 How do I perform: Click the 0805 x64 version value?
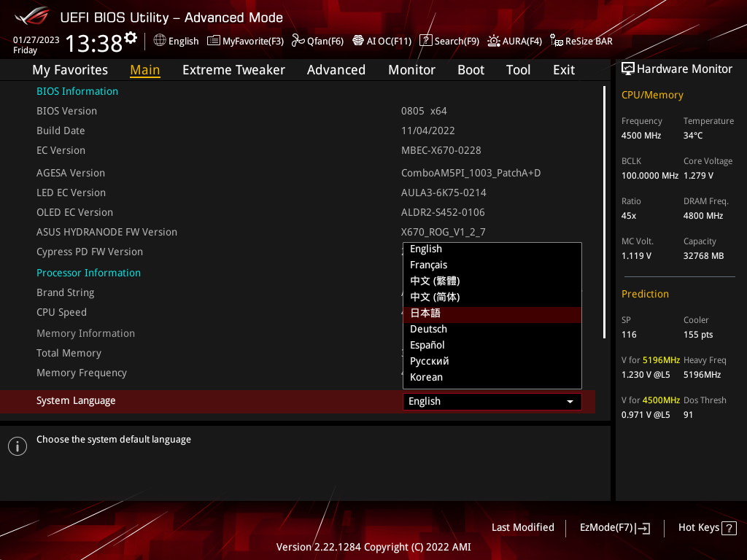[x=424, y=111]
